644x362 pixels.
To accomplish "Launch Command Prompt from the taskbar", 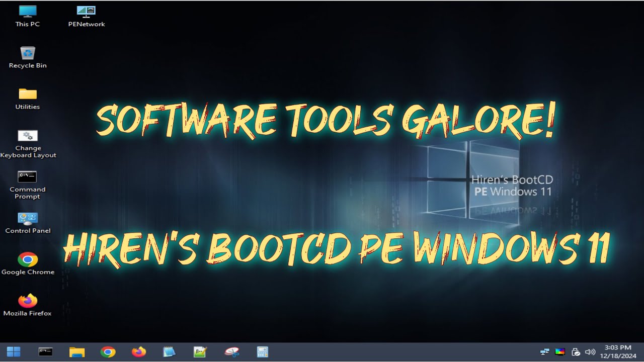I will tap(46, 352).
